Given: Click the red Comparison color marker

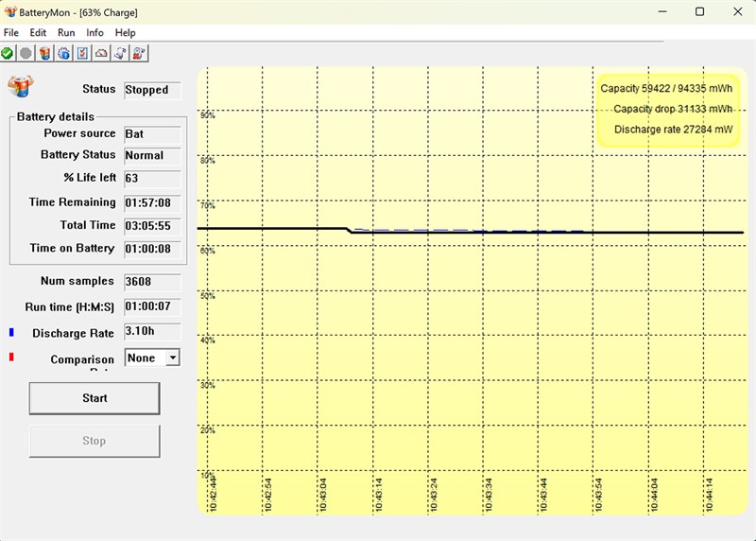Looking at the screenshot, I should (x=11, y=358).
